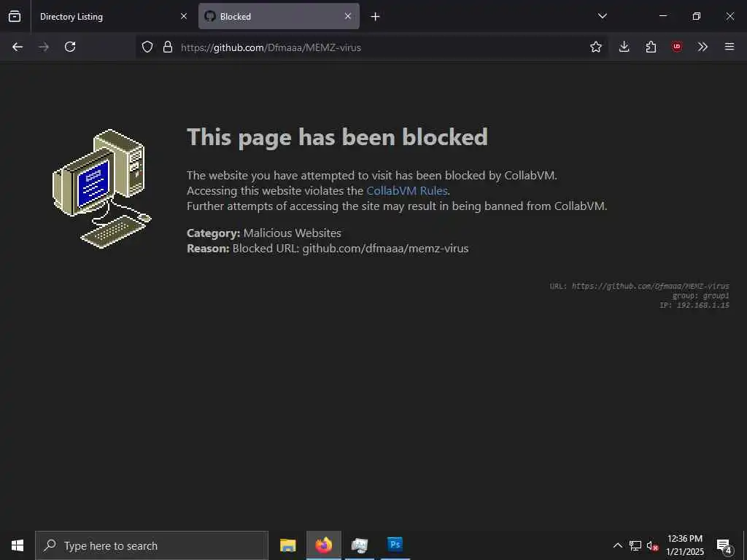Minimize the Firefox window
Image resolution: width=747 pixels, height=560 pixels.
click(x=662, y=16)
